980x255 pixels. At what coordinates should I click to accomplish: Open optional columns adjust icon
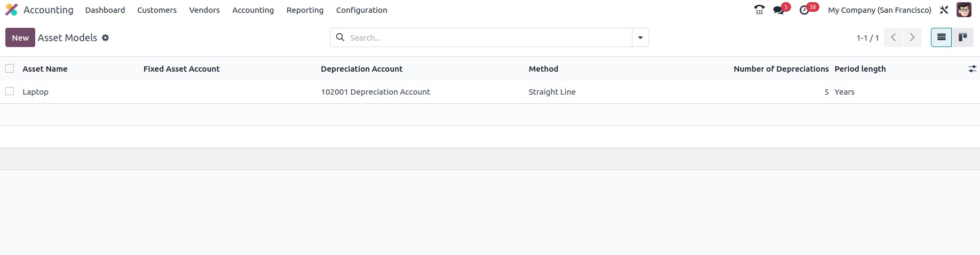972,69
